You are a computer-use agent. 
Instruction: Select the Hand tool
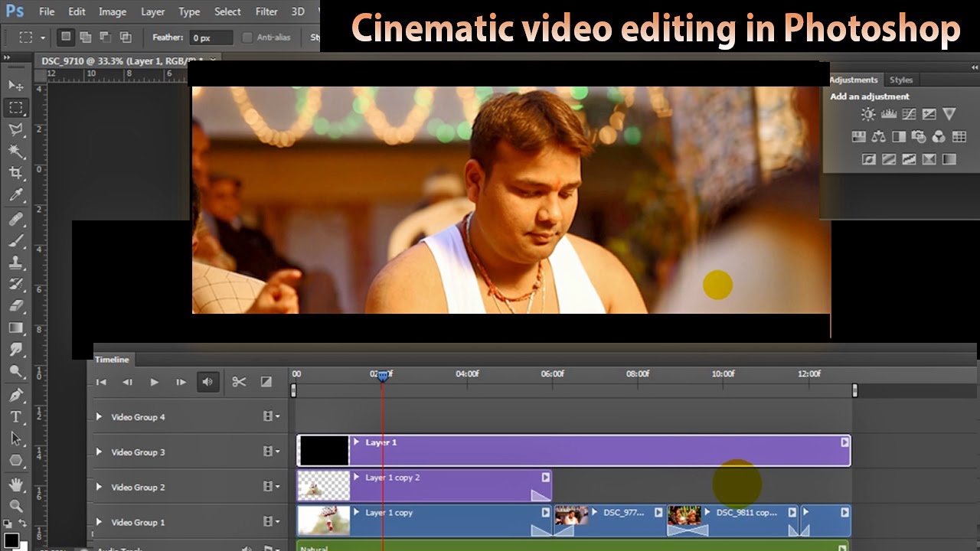(x=15, y=484)
